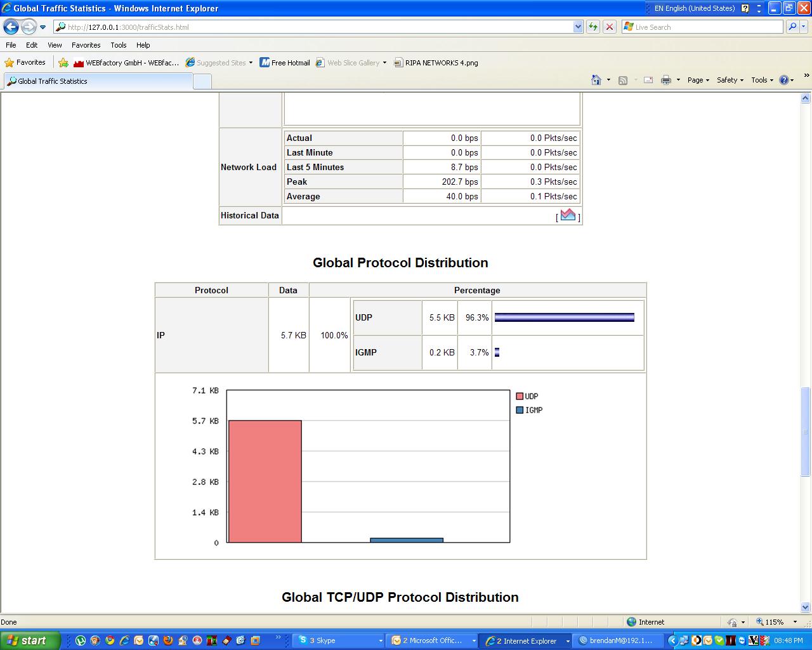The width and height of the screenshot is (812, 650).
Task: Open a new blank tab
Action: [202, 81]
